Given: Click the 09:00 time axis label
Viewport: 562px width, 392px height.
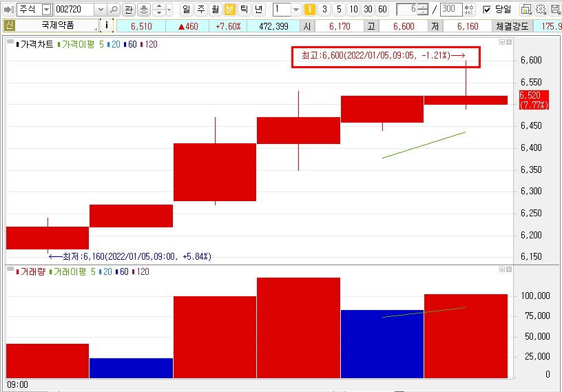Looking at the screenshot, I should click(x=18, y=385).
